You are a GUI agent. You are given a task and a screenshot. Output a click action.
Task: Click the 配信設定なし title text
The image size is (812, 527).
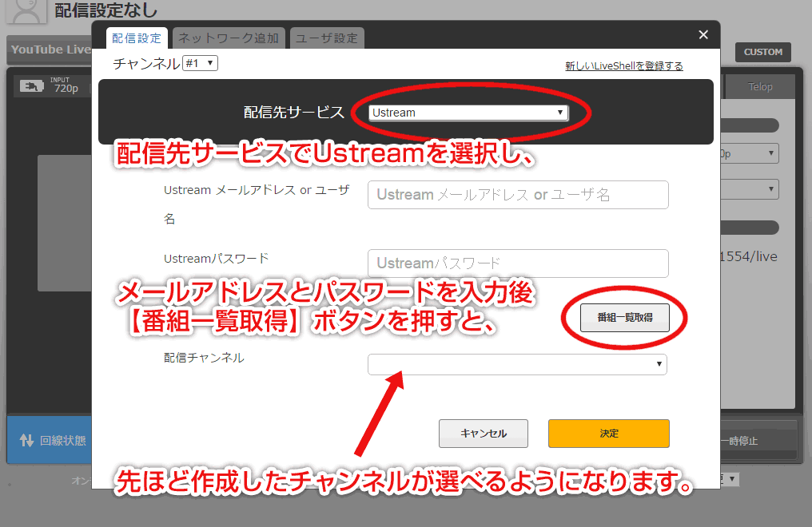tap(105, 10)
